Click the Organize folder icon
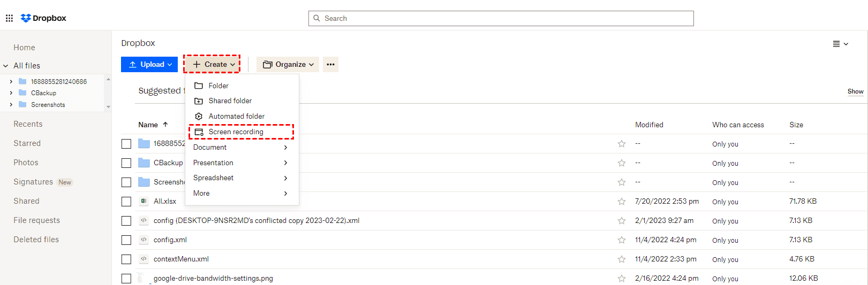This screenshot has height=285, width=868. click(x=267, y=65)
